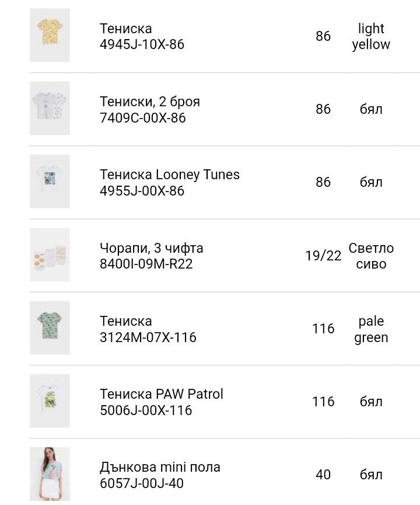Open the Looney Tunes t-shirt thumbnail
The width and height of the screenshot is (420, 505).
(50, 182)
